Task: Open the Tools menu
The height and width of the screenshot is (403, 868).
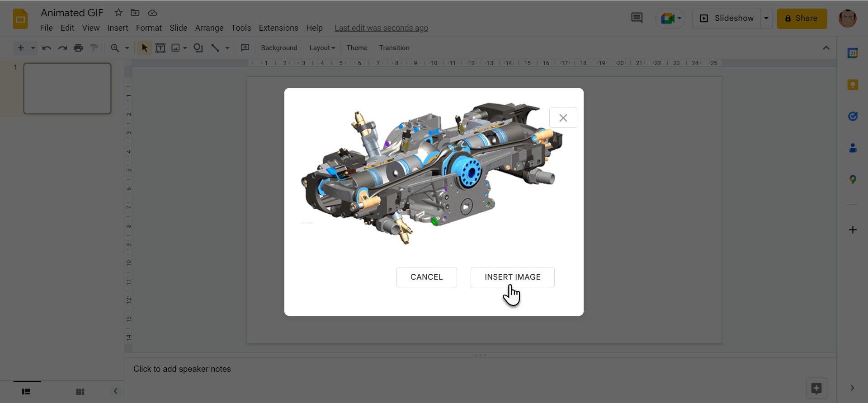Action: point(241,28)
